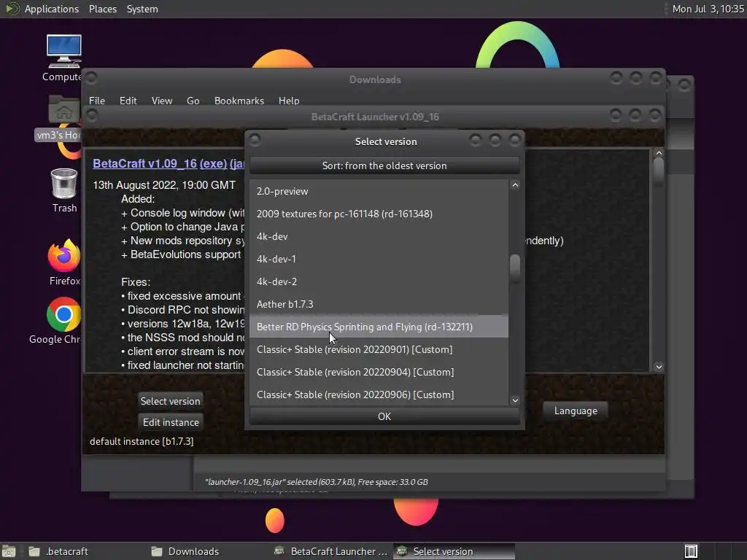Click the launcher-1.09_16.jar selected status text

(x=317, y=482)
